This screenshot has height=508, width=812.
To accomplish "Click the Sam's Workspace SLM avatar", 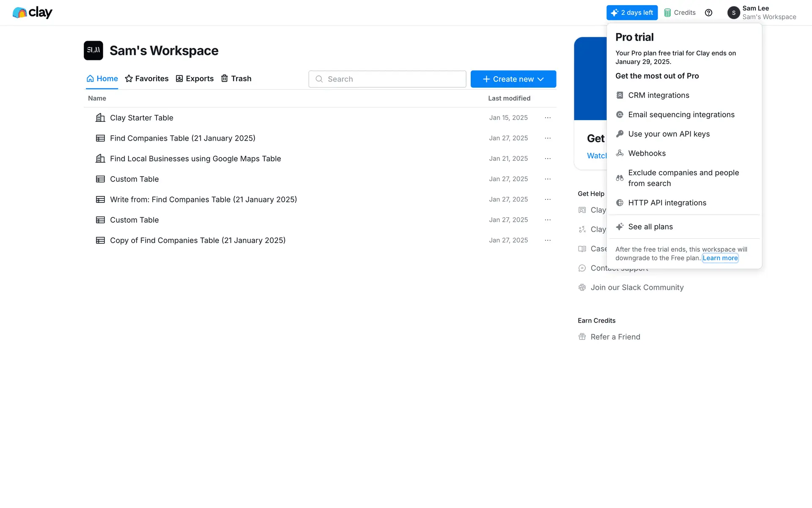I will point(93,50).
